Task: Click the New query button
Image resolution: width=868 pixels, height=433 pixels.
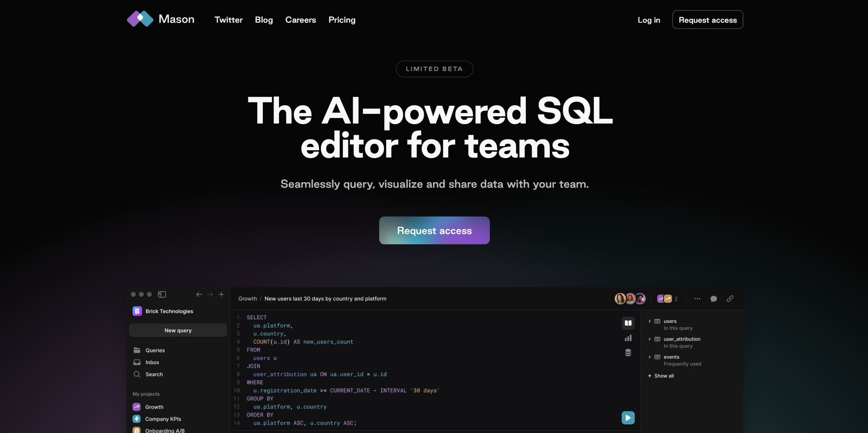Action: (x=178, y=330)
